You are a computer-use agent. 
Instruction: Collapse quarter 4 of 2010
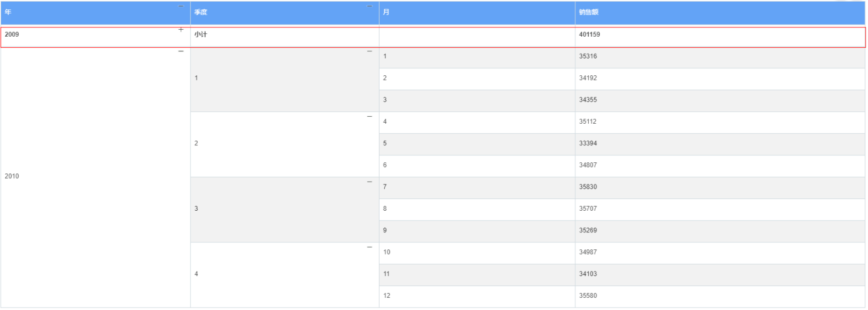(369, 248)
